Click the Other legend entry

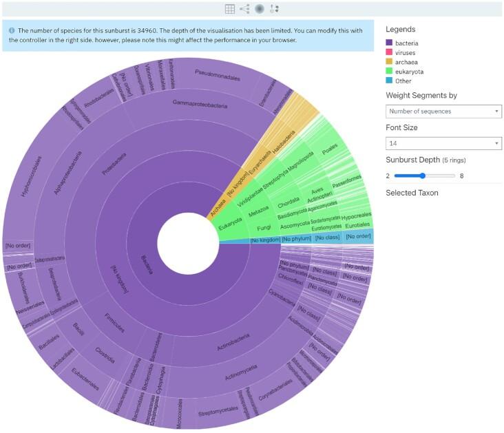click(404, 81)
